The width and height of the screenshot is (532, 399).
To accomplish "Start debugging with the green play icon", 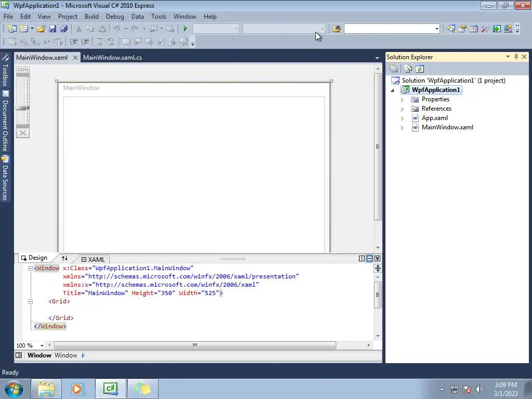I will (185, 29).
